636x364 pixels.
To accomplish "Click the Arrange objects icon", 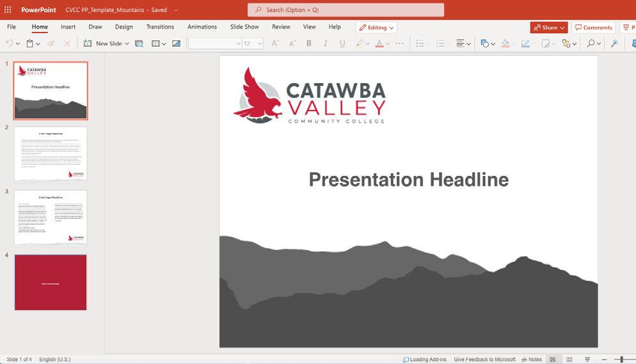I will [566, 44].
